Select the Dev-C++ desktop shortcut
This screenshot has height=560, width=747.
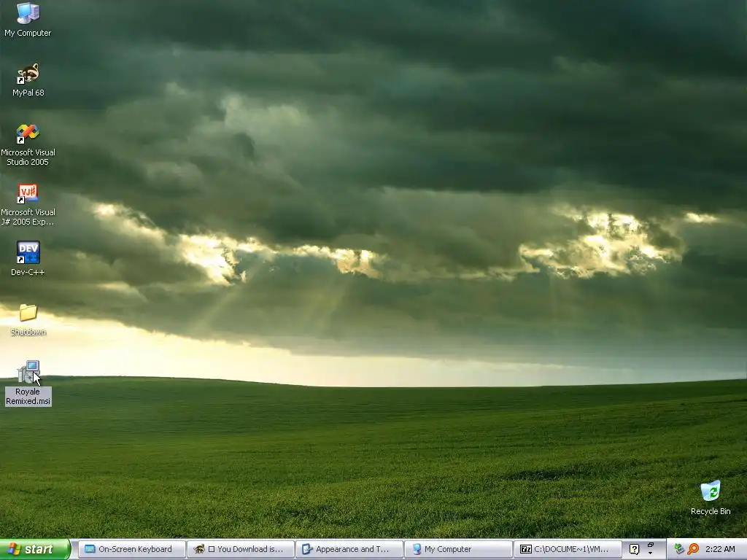28,259
